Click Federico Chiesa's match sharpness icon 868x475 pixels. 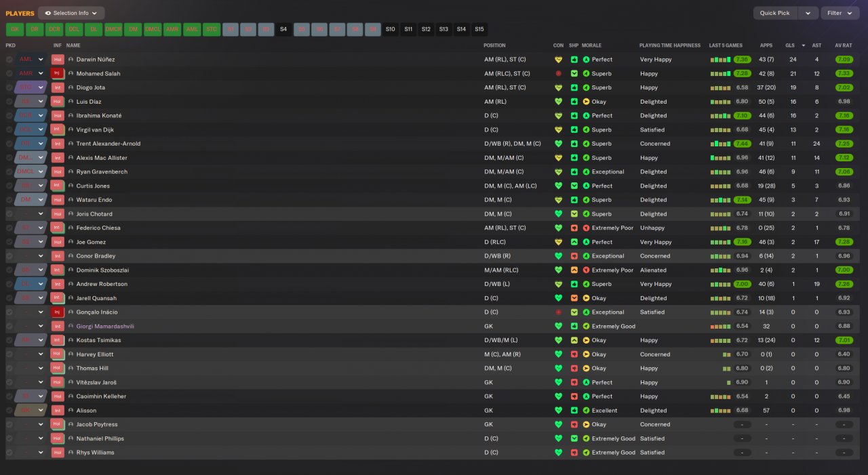(x=574, y=228)
